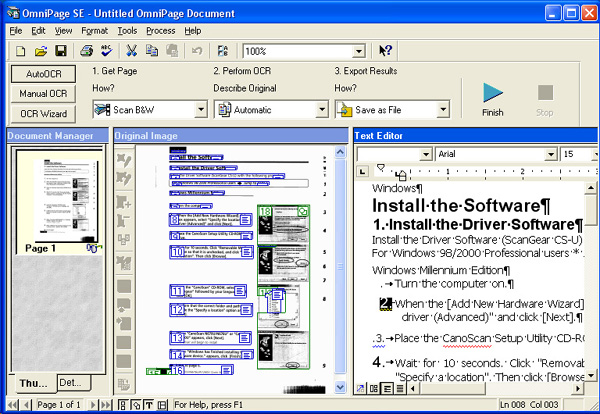Open the context Help pointer icon

[385, 51]
